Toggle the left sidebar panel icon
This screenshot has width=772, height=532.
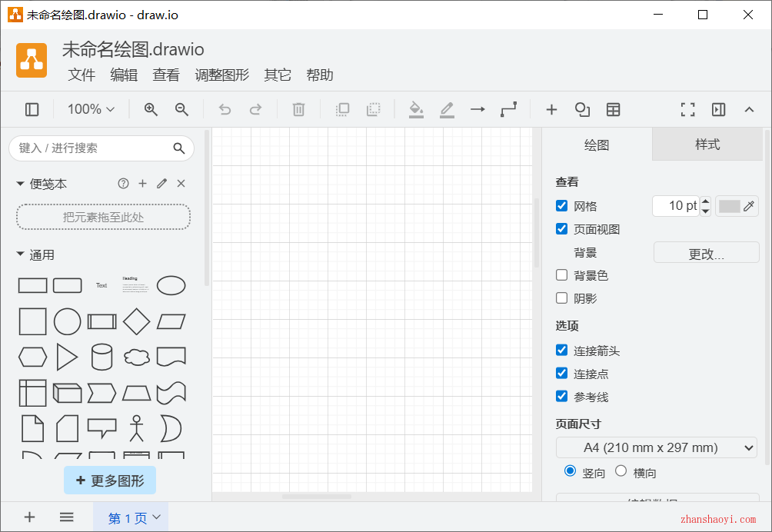click(32, 110)
